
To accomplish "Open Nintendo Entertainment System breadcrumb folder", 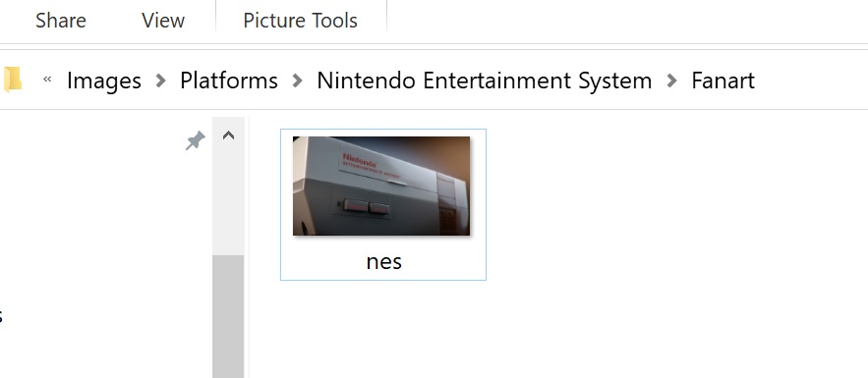I will [485, 81].
